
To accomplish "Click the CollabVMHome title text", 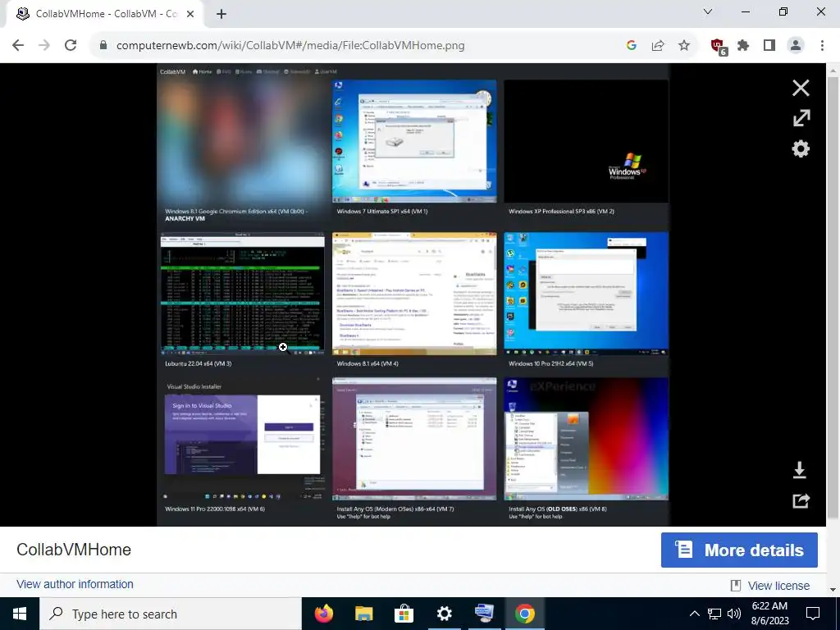I will coord(74,550).
